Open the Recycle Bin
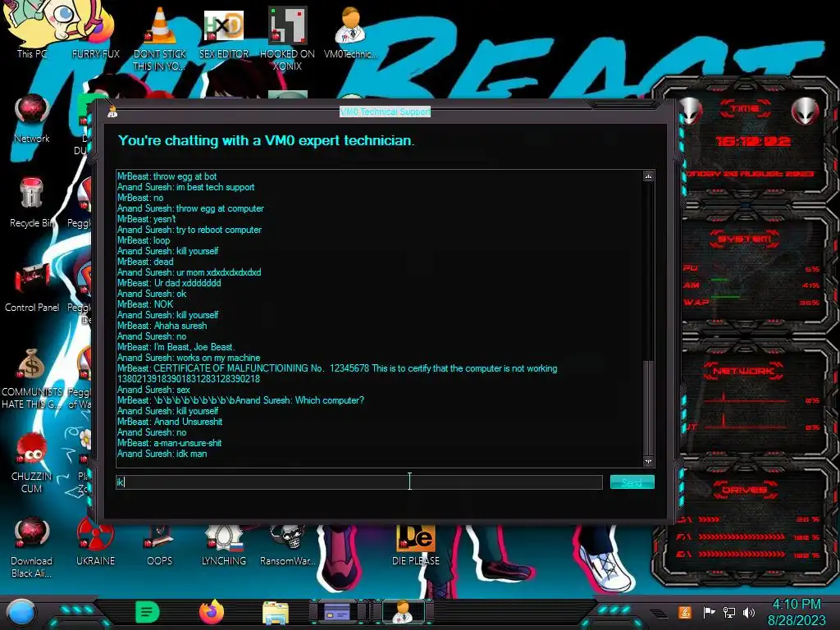The image size is (840, 630). tap(32, 203)
